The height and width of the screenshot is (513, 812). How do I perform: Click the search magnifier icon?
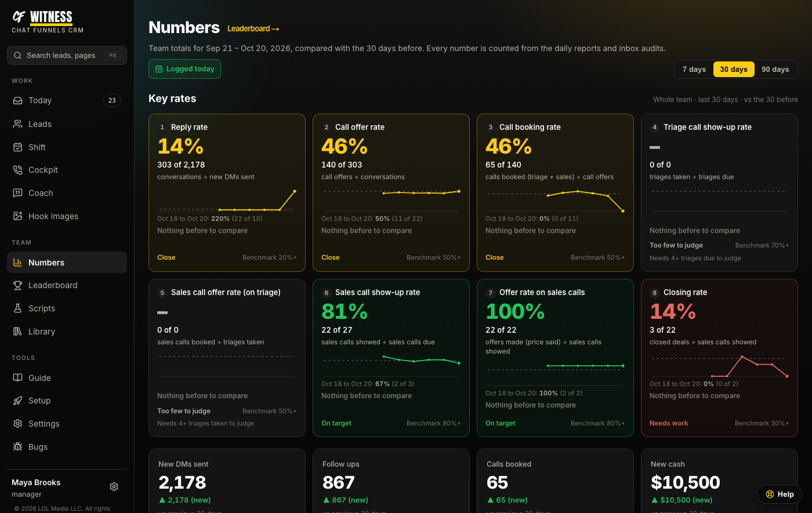[17, 56]
